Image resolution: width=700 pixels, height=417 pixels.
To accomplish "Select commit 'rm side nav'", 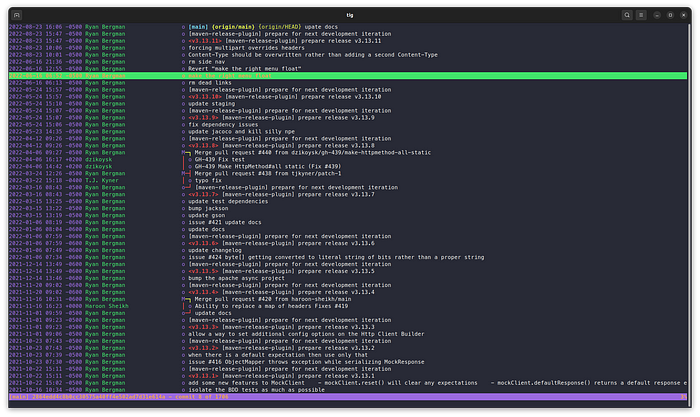I will pyautogui.click(x=206, y=62).
